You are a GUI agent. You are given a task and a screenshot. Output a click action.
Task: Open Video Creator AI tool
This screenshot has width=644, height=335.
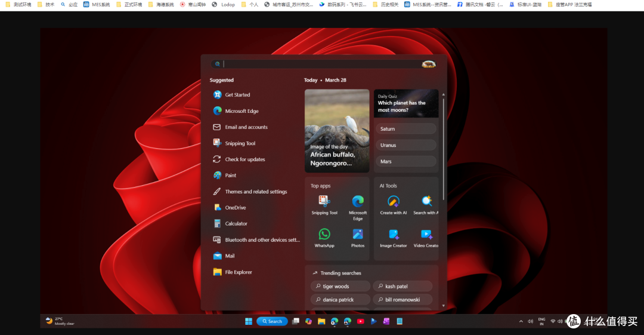[x=426, y=238]
